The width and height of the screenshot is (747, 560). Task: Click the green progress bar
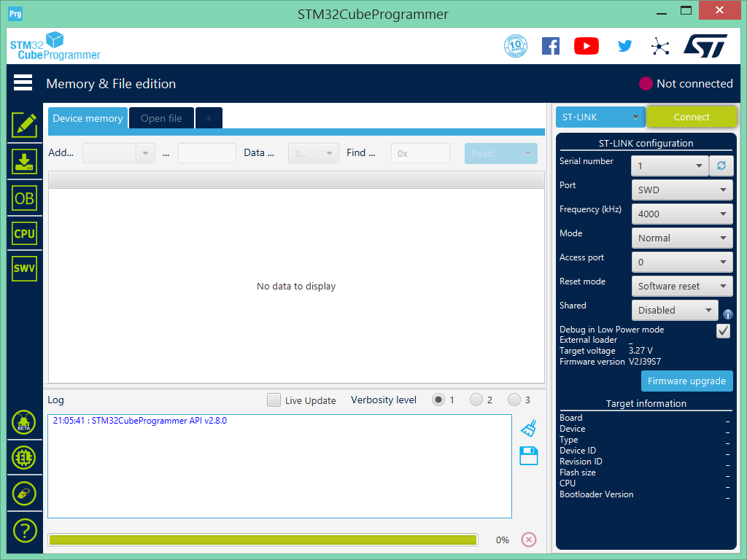(x=263, y=540)
